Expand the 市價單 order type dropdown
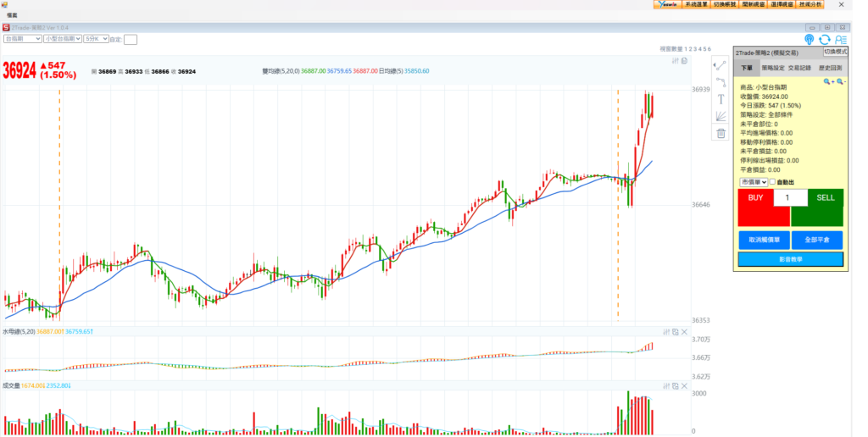This screenshot has height=437, width=868. coord(753,182)
